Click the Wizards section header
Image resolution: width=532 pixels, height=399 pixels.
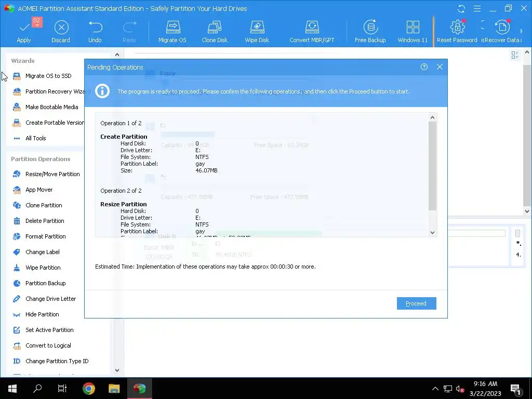23,61
